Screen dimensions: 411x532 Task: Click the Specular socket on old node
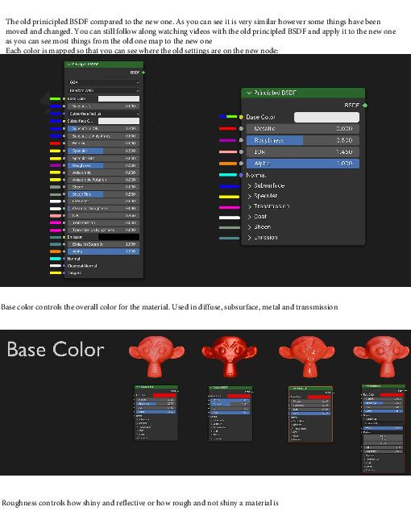coord(64,151)
